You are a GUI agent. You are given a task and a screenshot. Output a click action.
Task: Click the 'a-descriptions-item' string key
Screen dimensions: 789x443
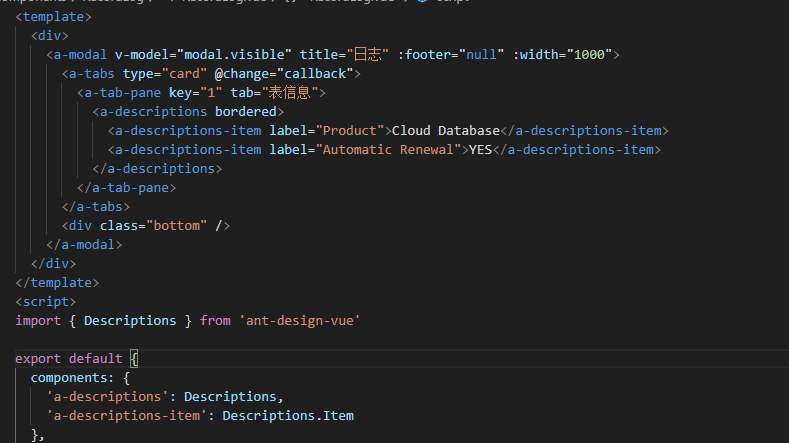pos(126,416)
